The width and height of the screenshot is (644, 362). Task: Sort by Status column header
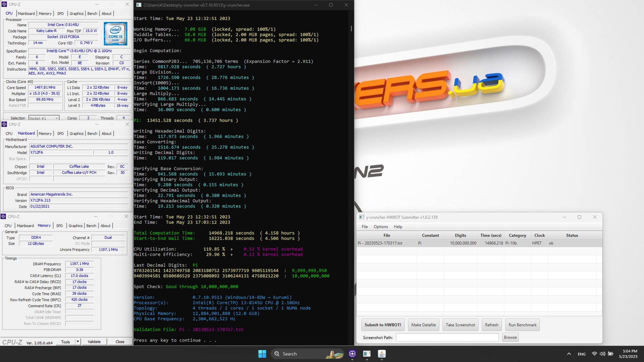coord(572,235)
